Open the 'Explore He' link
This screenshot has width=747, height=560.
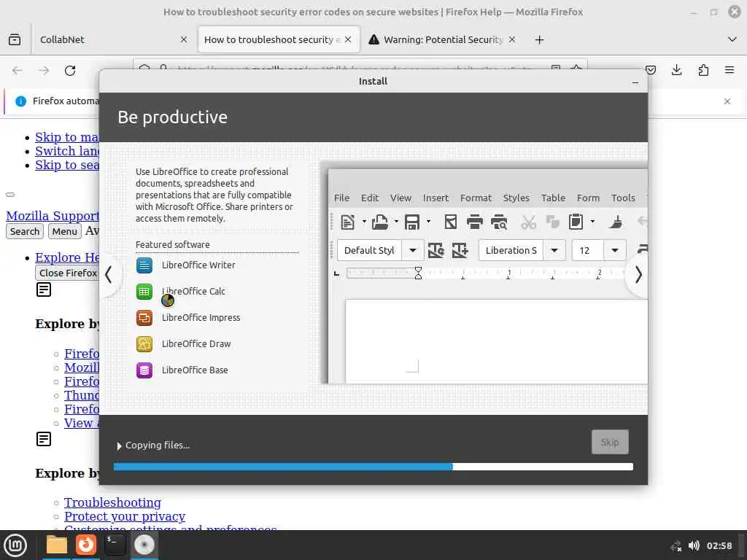point(66,257)
